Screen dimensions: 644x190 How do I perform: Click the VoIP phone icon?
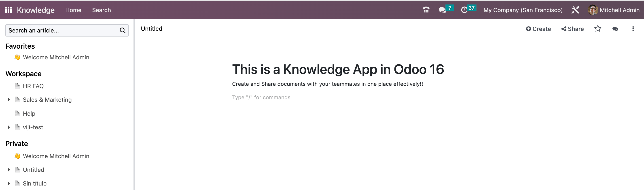click(426, 10)
